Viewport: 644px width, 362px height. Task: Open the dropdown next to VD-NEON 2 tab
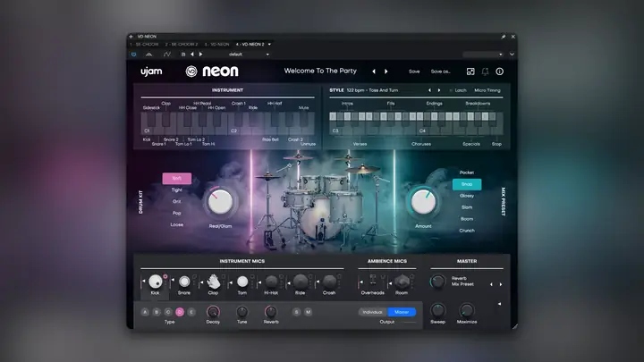pos(269,45)
